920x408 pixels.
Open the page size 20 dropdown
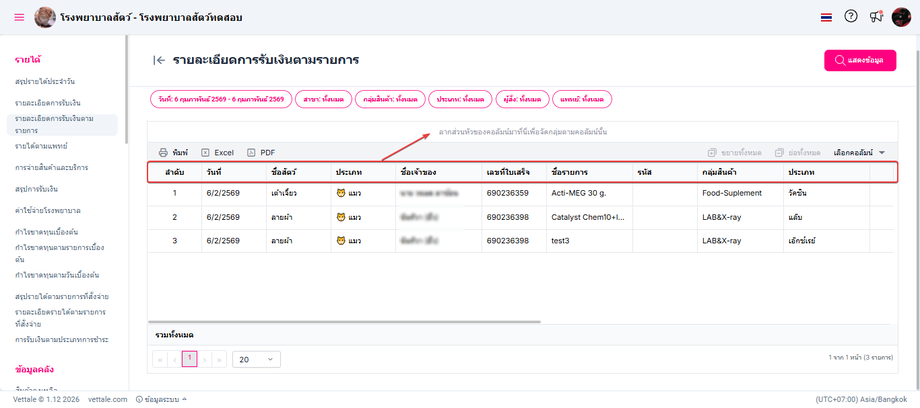pos(256,359)
